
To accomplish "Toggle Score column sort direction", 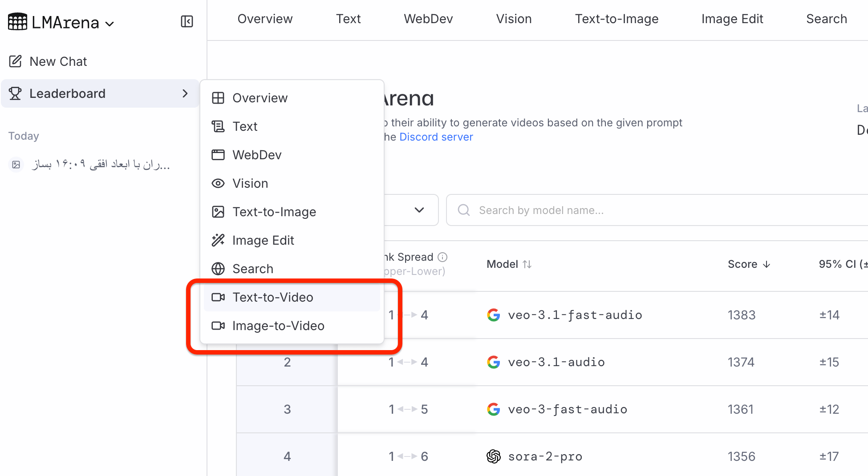I will [766, 264].
